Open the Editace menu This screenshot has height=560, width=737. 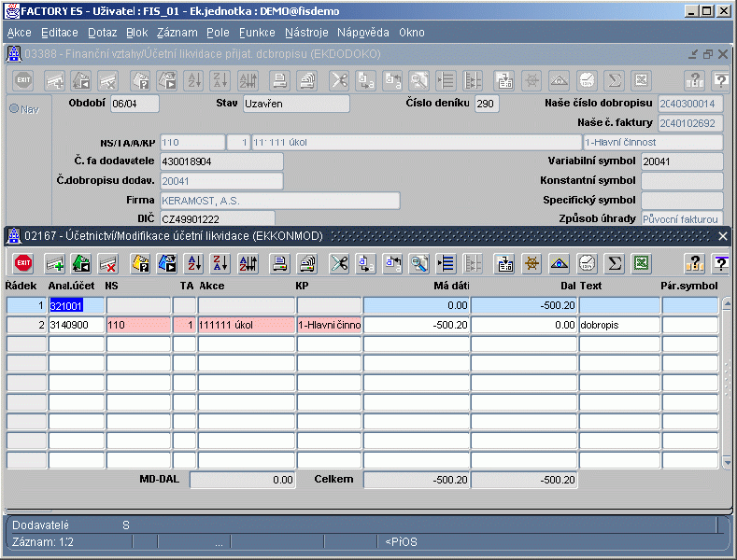tap(60, 33)
